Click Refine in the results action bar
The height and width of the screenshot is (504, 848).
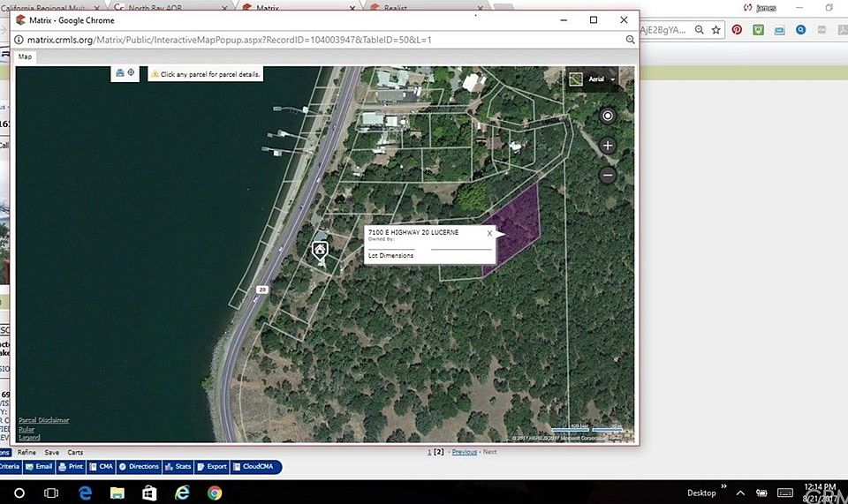point(26,453)
